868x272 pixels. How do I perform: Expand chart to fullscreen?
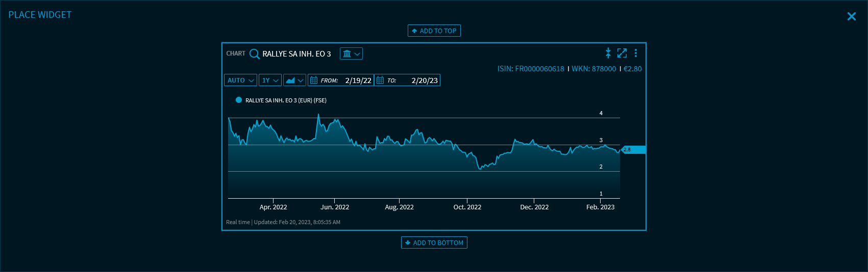pyautogui.click(x=622, y=53)
